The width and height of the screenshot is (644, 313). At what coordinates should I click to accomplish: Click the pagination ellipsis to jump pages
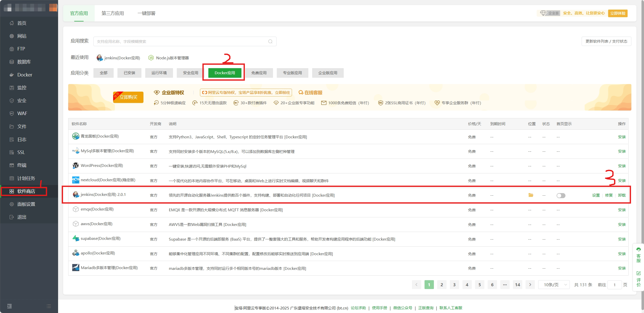pyautogui.click(x=505, y=285)
